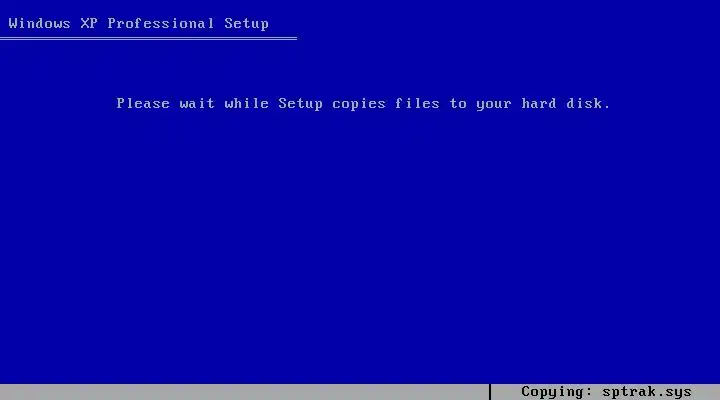Click the word 'files' in the message
720x400 pixels.
click(417, 103)
